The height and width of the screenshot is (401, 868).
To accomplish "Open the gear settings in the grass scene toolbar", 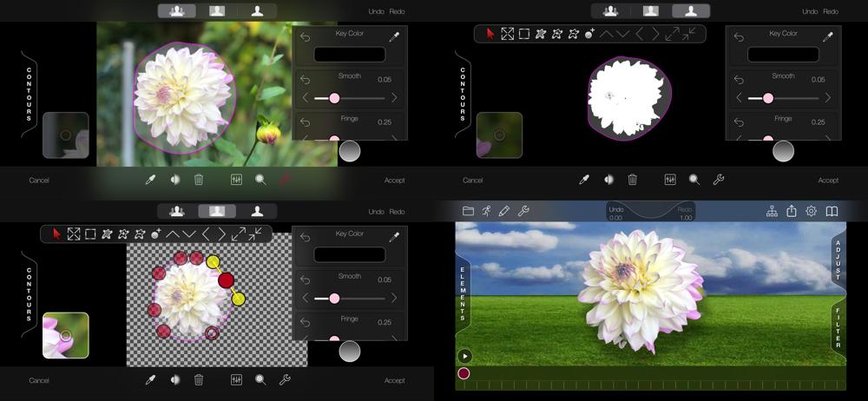I will click(811, 211).
